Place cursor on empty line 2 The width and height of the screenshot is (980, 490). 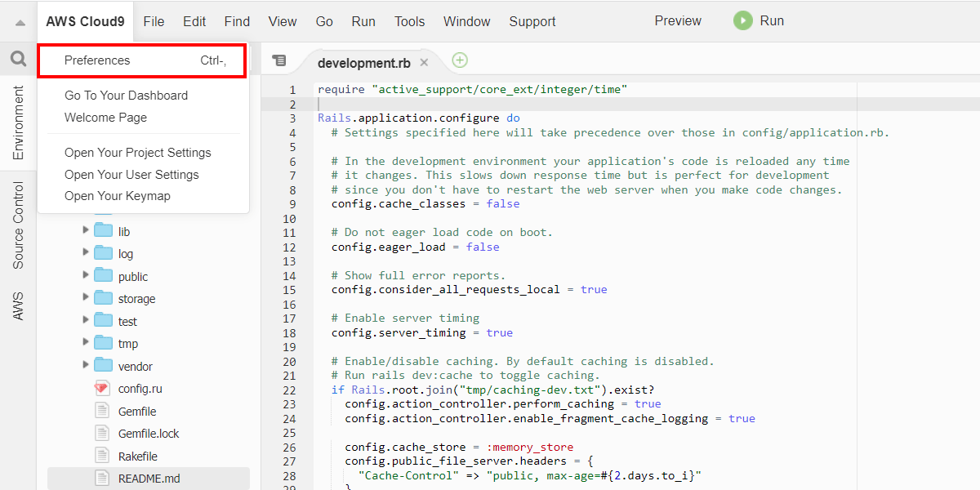point(645,105)
